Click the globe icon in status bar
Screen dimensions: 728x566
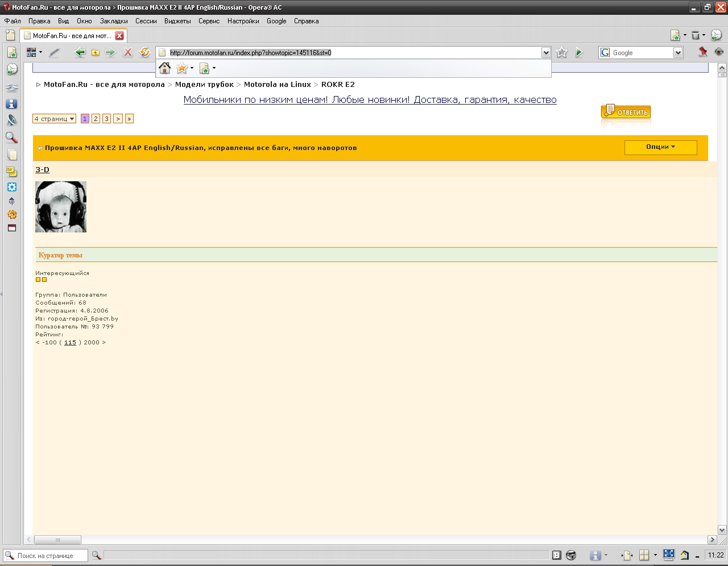(x=571, y=555)
